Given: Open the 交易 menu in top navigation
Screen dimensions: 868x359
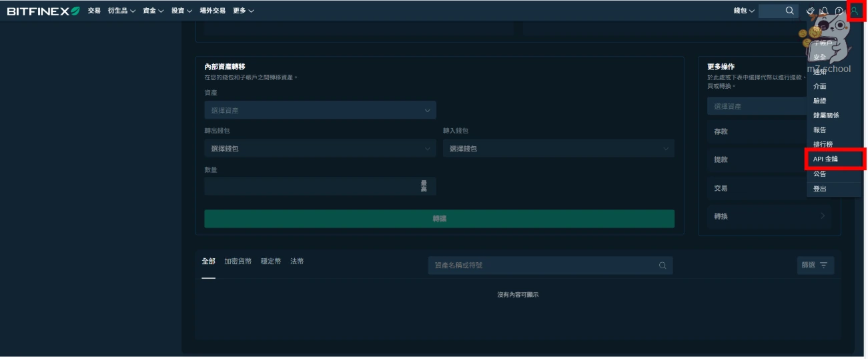Looking at the screenshot, I should click(94, 11).
